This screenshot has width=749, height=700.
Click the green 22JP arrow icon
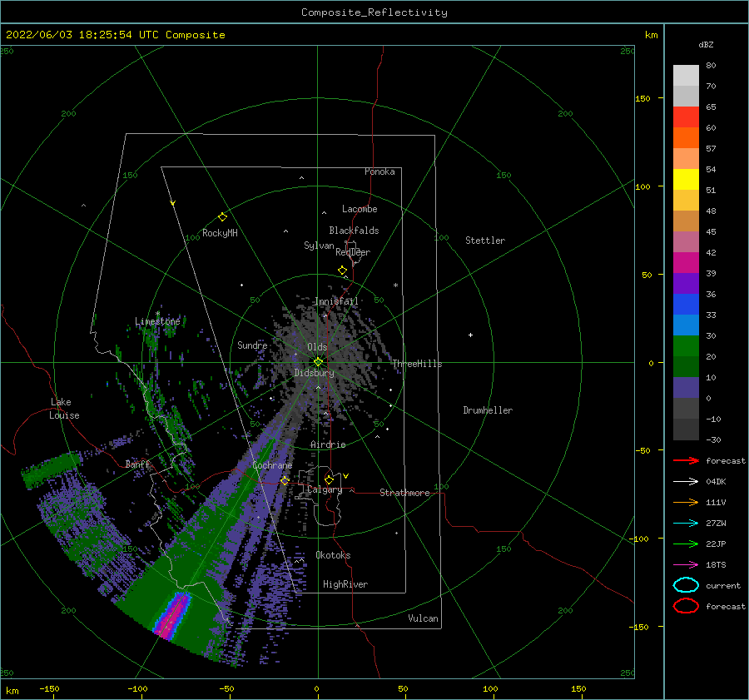coord(686,544)
